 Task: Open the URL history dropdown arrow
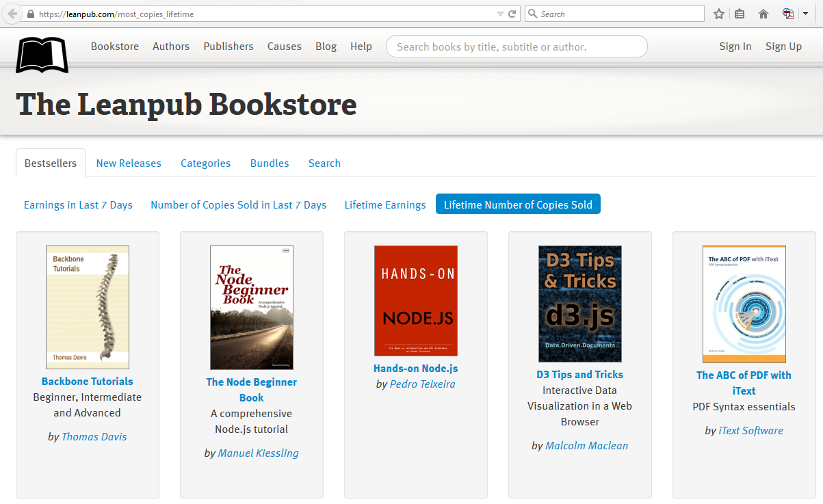click(x=500, y=14)
